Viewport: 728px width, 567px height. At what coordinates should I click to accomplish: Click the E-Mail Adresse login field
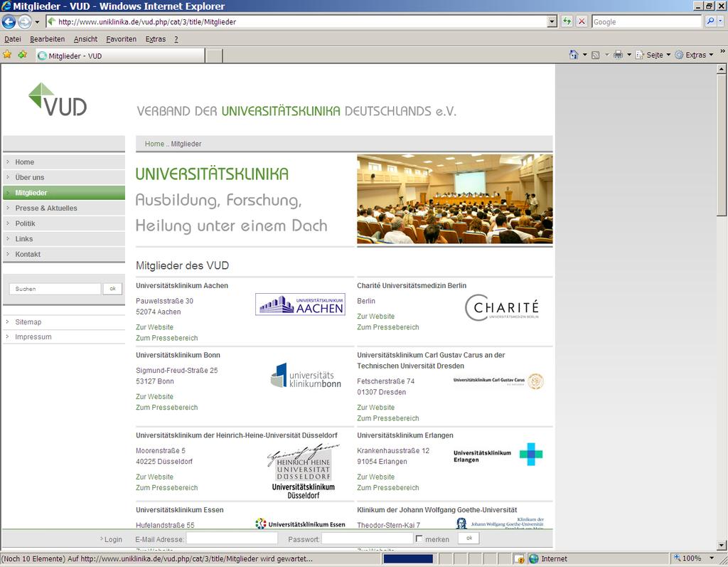pyautogui.click(x=232, y=539)
